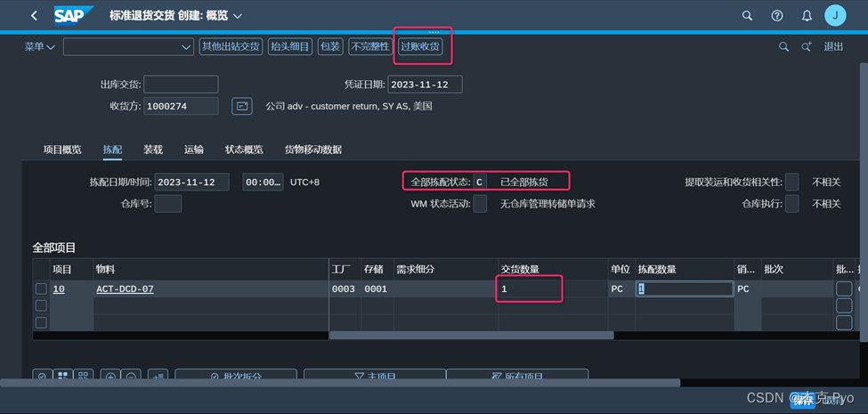Open item link 10
The height and width of the screenshot is (414, 868).
click(x=59, y=289)
